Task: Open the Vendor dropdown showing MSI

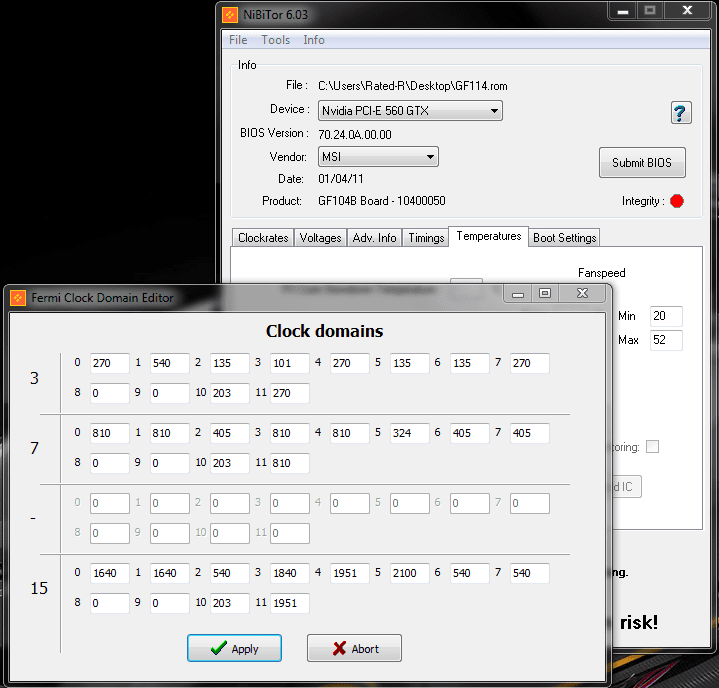Action: click(378, 157)
